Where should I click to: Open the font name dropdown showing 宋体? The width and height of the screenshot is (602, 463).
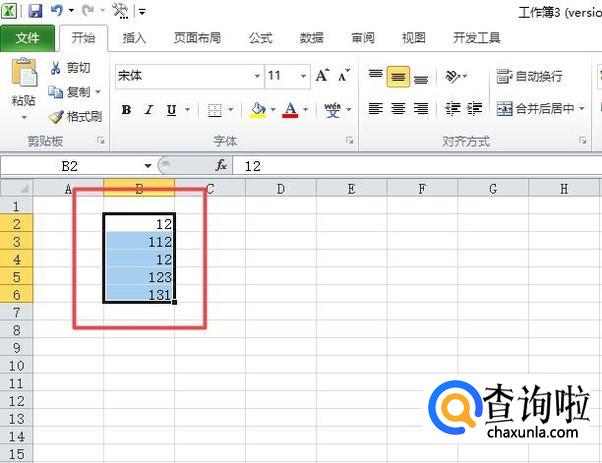click(x=258, y=76)
